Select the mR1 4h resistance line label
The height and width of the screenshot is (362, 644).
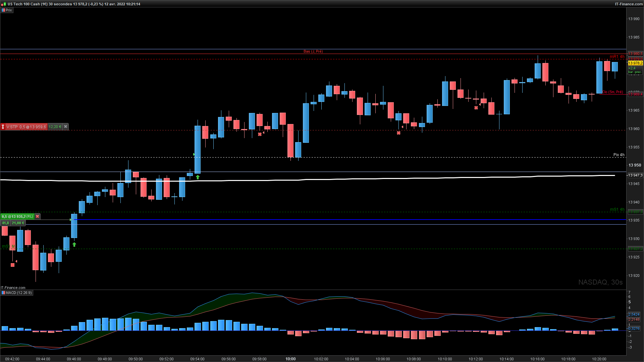tap(617, 57)
